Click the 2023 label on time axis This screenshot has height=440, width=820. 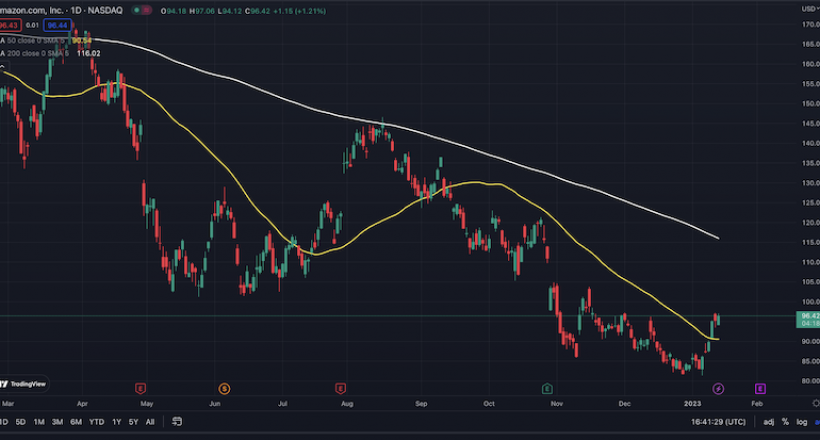tap(692, 403)
